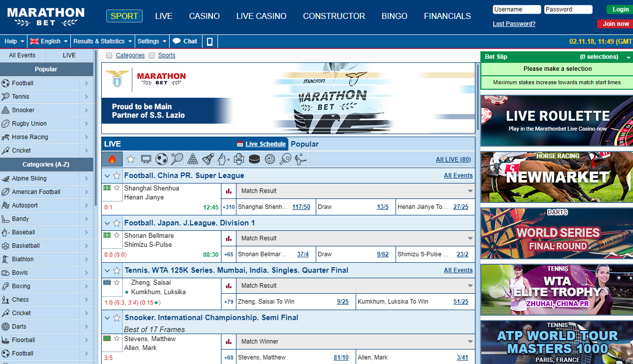The width and height of the screenshot is (633, 364).
Task: Go to the CONSTRUCTOR section
Action: tap(334, 16)
